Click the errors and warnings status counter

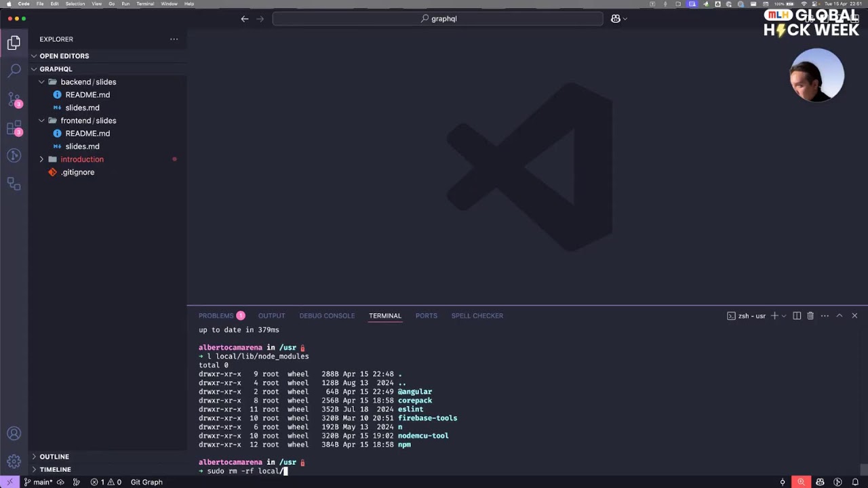click(x=106, y=482)
